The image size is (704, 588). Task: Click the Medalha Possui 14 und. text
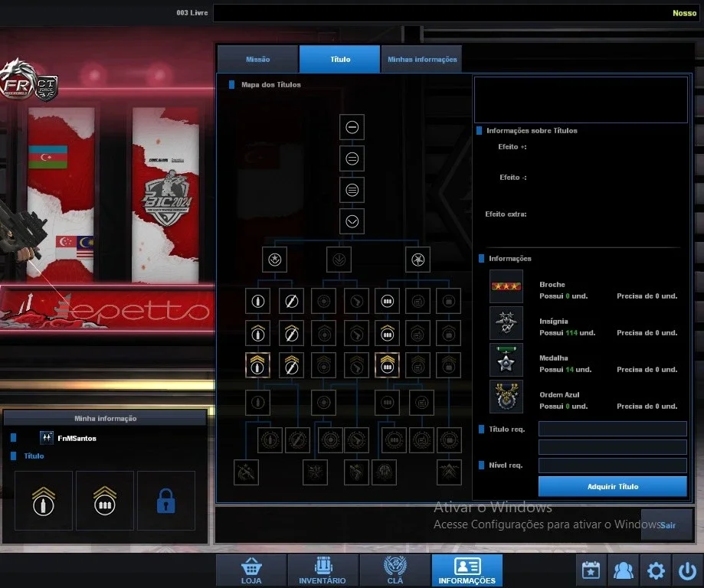(x=565, y=369)
